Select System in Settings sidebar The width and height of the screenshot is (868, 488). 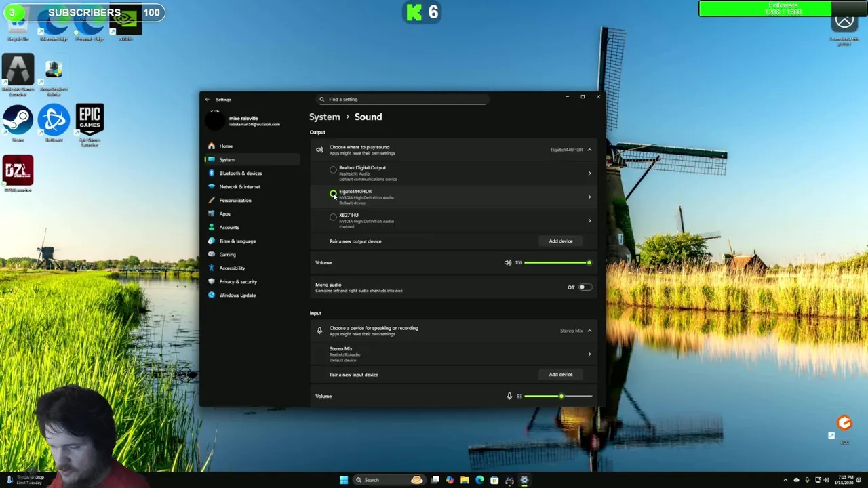(251, 160)
